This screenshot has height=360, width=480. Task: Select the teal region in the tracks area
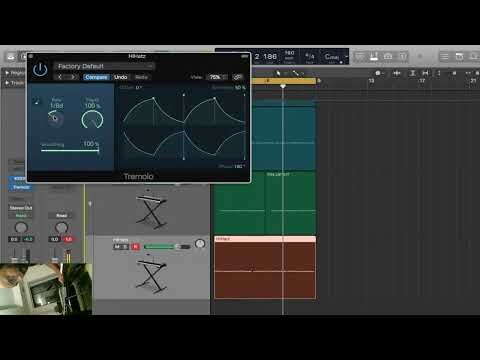(x=283, y=135)
